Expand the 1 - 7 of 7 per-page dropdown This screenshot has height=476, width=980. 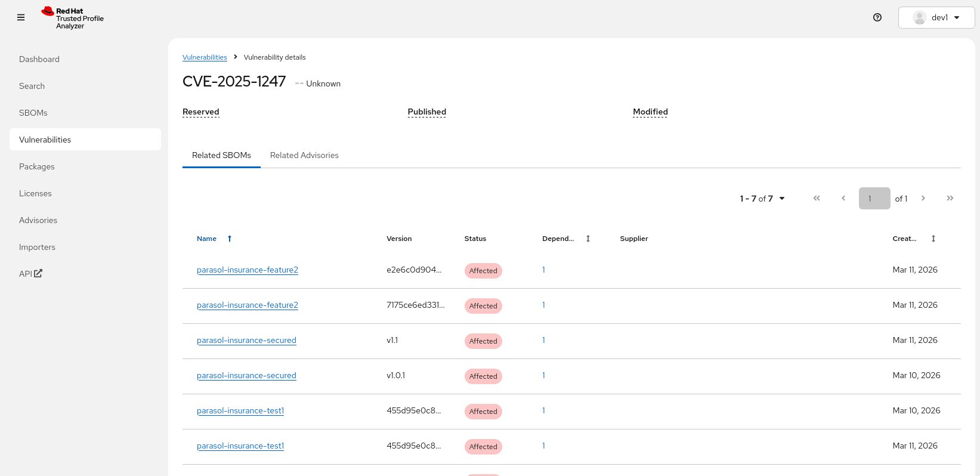pyautogui.click(x=762, y=199)
